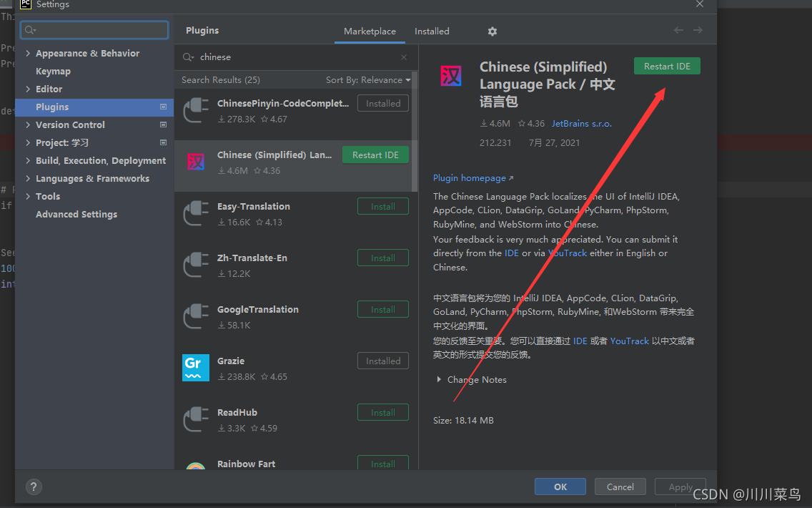Expand Version Control settings
The height and width of the screenshot is (508, 812).
(x=28, y=124)
